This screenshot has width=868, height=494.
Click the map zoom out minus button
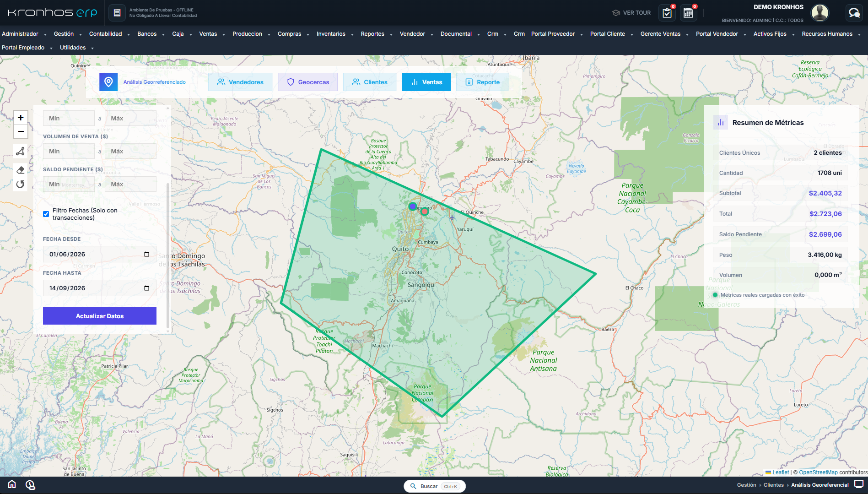(21, 131)
